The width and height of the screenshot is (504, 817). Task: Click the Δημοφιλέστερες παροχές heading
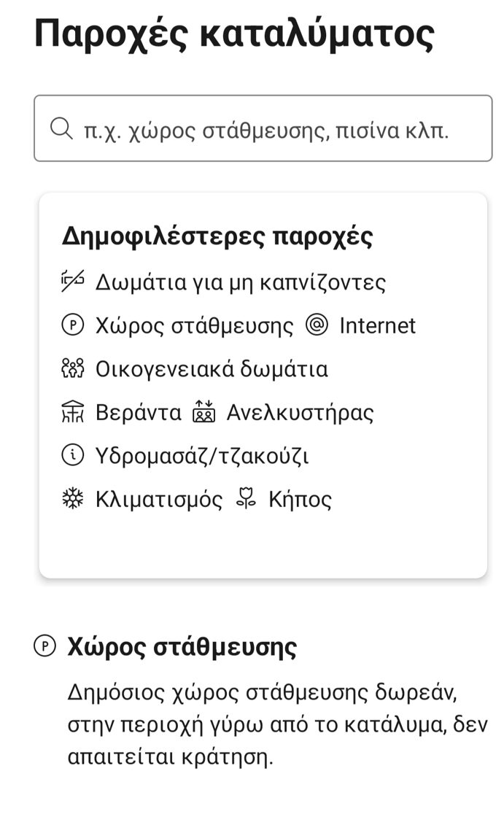point(217,236)
